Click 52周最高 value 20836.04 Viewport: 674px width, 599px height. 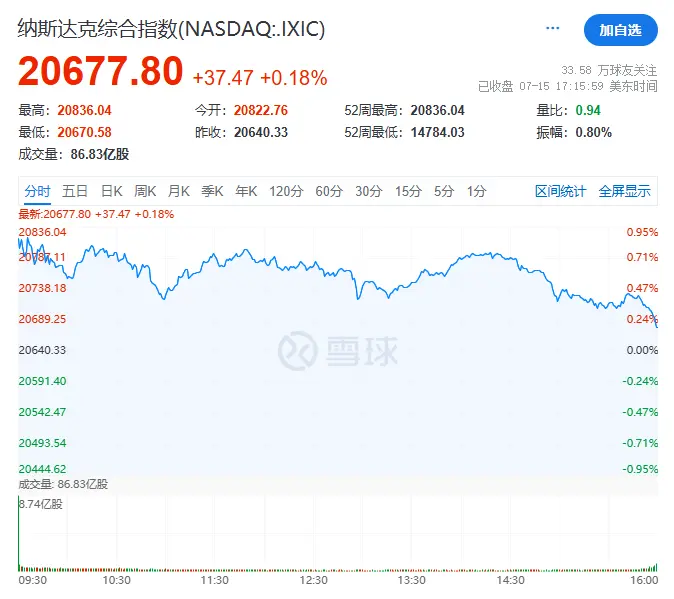pos(438,110)
